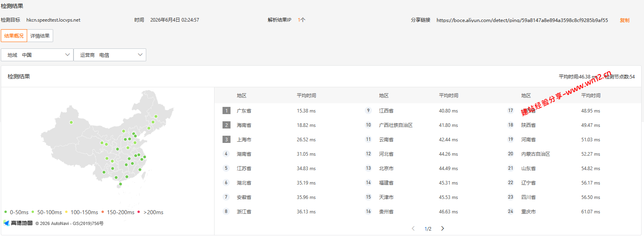
Task: Select the 山东省 row
Action: [570, 169]
